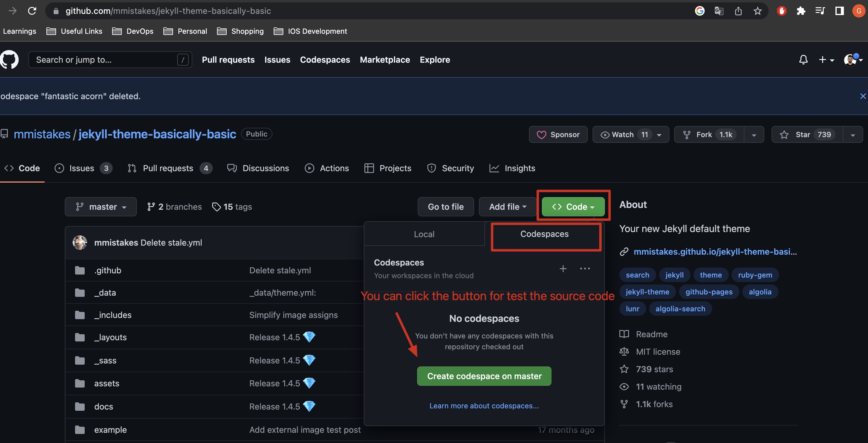Open the _includes folder
868x443 pixels.
pyautogui.click(x=112, y=315)
